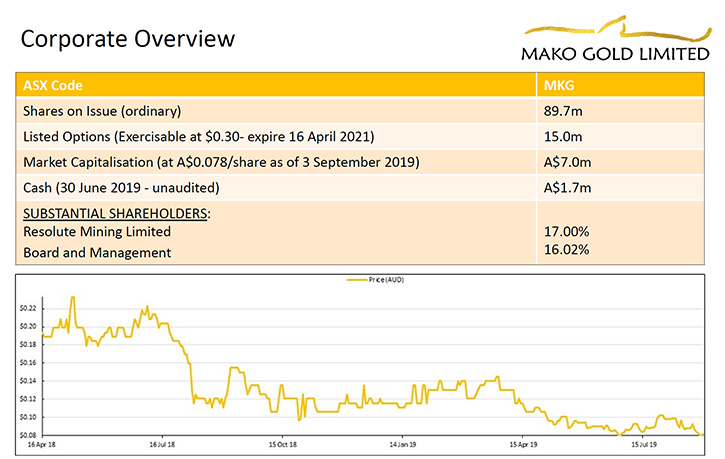Click the Cash (30 June 2019 - unaudited) label
The width and height of the screenshot is (725, 459).
point(121,188)
